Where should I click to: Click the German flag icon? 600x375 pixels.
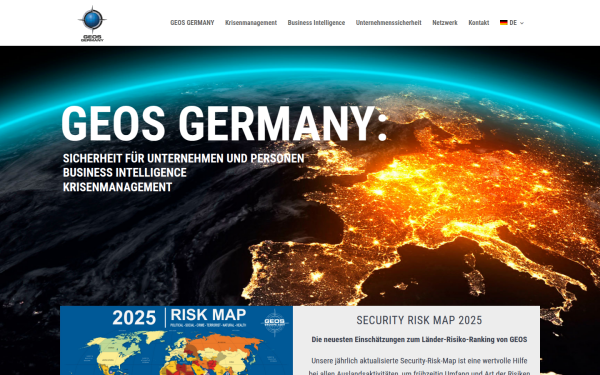point(504,23)
